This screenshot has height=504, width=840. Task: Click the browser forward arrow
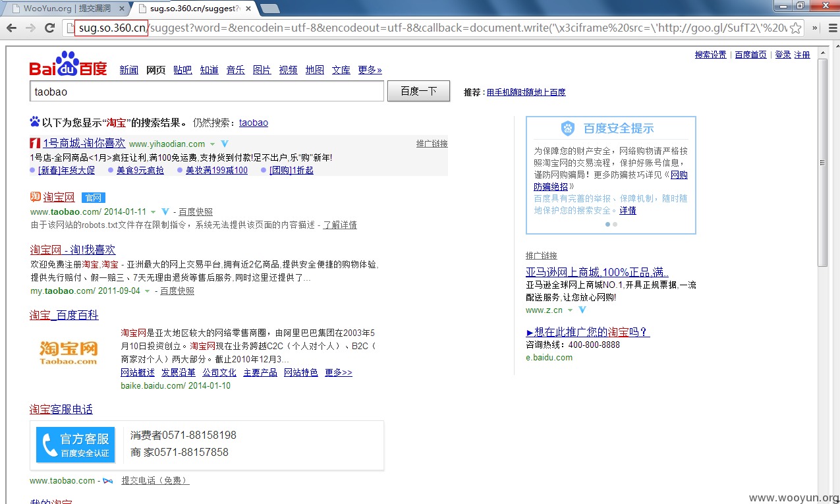pos(30,28)
